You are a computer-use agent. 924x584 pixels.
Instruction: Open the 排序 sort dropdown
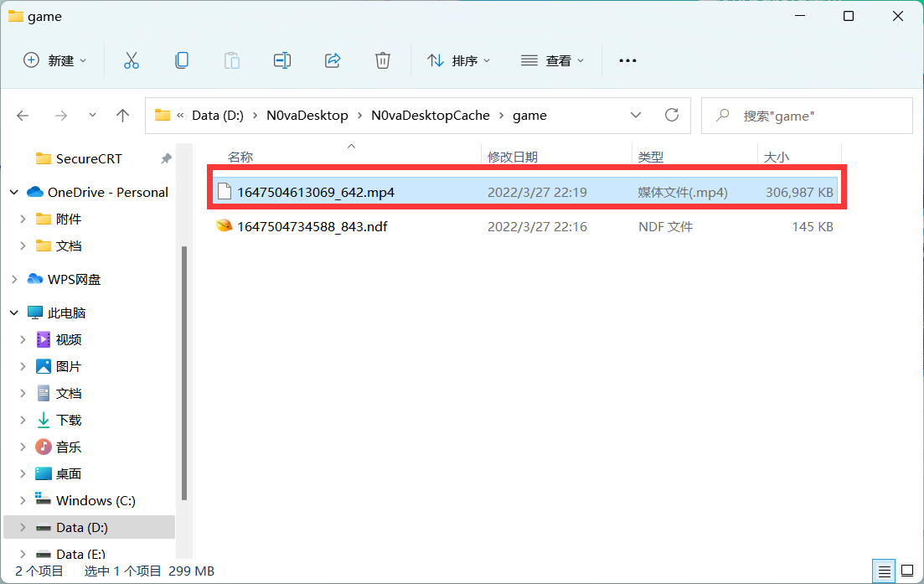tap(458, 60)
